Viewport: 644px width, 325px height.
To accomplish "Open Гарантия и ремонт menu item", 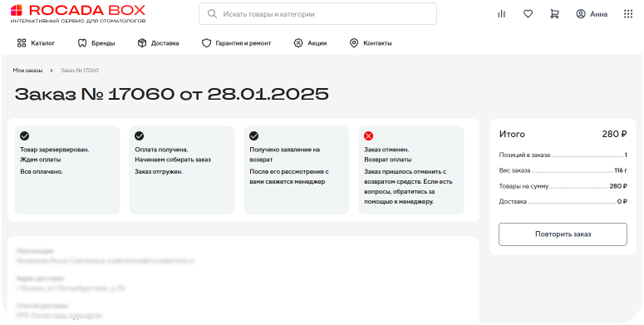I will [243, 42].
